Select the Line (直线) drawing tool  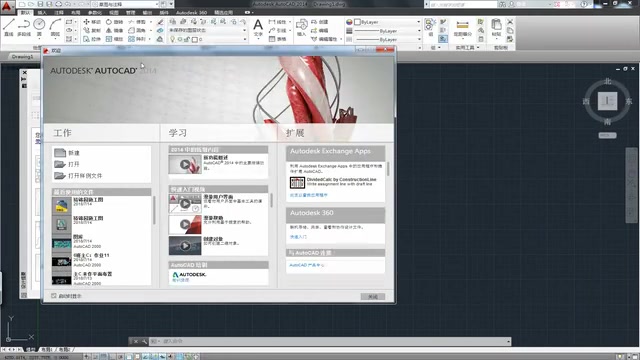click(9, 27)
